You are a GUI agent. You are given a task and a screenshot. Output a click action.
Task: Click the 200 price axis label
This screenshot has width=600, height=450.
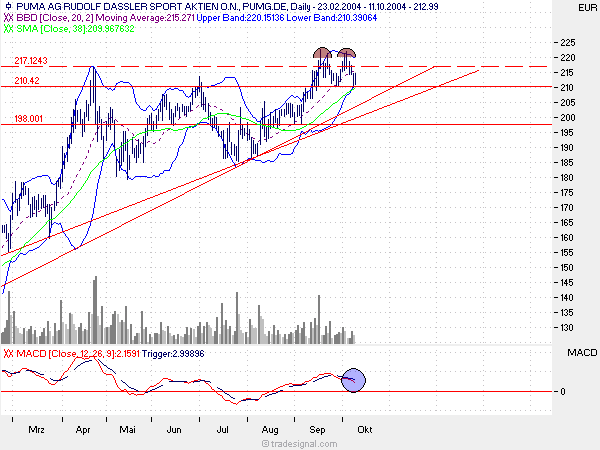567,117
